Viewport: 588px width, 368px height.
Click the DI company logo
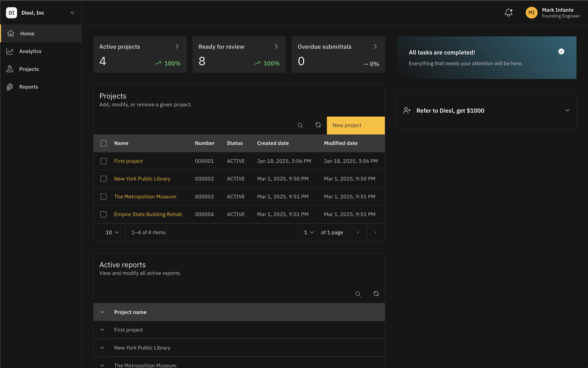12,13
